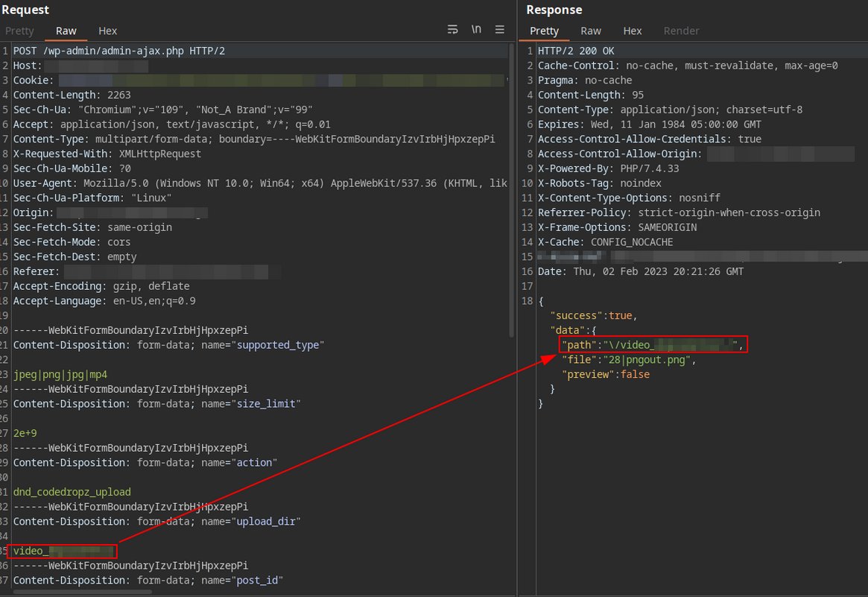
Task: Click the highlighted "path" value in the response
Action: click(652, 344)
